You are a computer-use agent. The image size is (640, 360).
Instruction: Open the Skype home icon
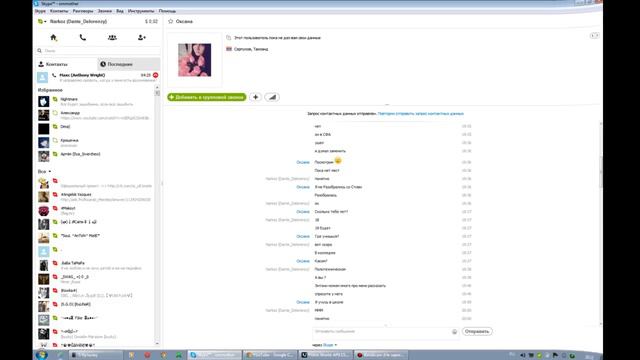53,38
